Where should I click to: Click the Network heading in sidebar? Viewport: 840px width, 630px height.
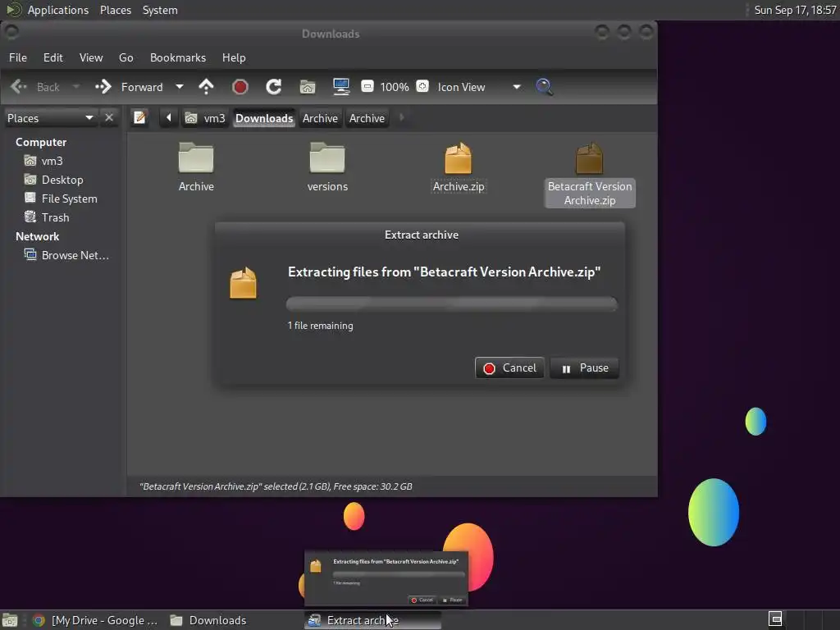pyautogui.click(x=38, y=236)
